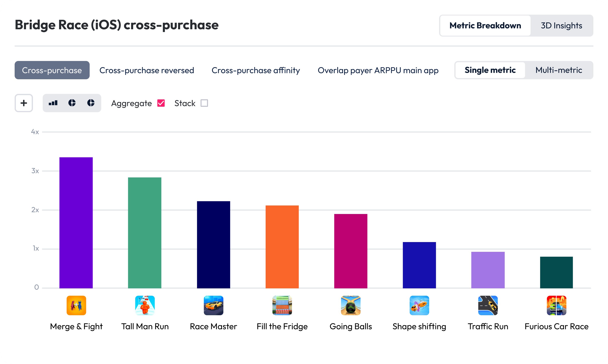Click the Shape shifting game icon
This screenshot has height=364, width=608.
[419, 305]
